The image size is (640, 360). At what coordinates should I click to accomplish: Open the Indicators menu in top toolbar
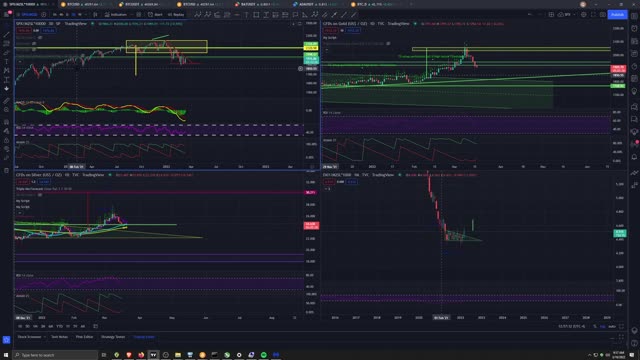tap(116, 14)
